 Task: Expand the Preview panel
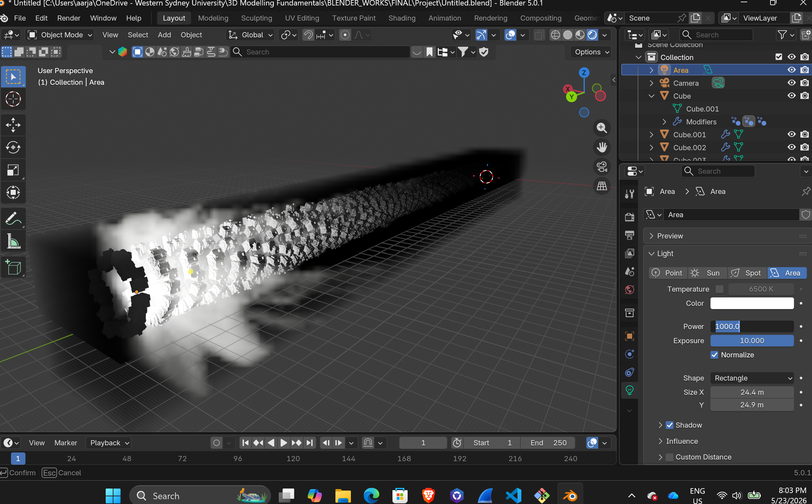click(652, 236)
